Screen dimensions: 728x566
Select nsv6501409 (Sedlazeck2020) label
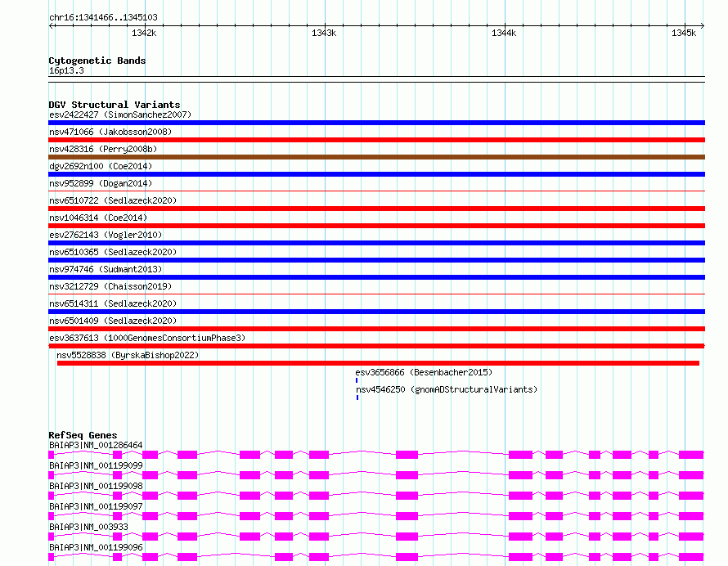113,321
